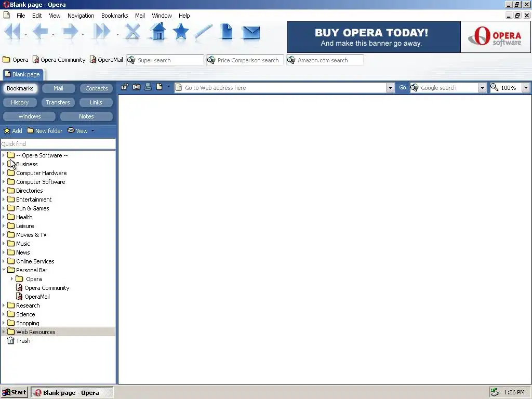Select the Web Resources folder row
Screen dimensions: 532x399
[x=58, y=332]
